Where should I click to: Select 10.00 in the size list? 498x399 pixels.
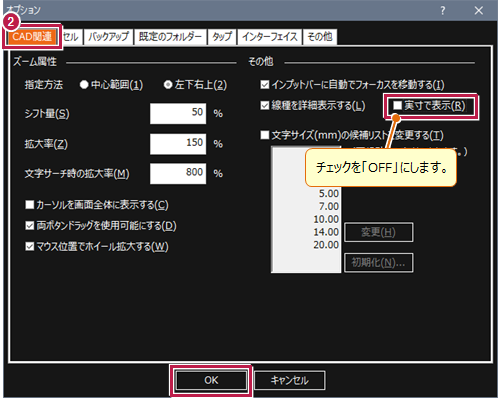(x=326, y=219)
